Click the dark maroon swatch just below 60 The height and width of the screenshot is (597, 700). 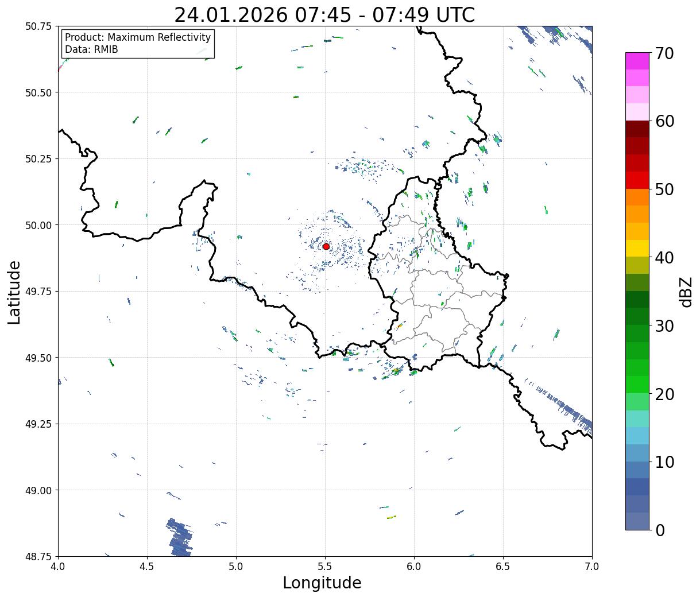[637, 129]
